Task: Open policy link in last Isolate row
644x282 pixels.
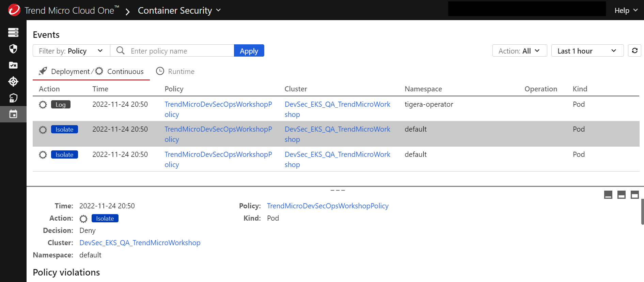Action: coord(218,159)
